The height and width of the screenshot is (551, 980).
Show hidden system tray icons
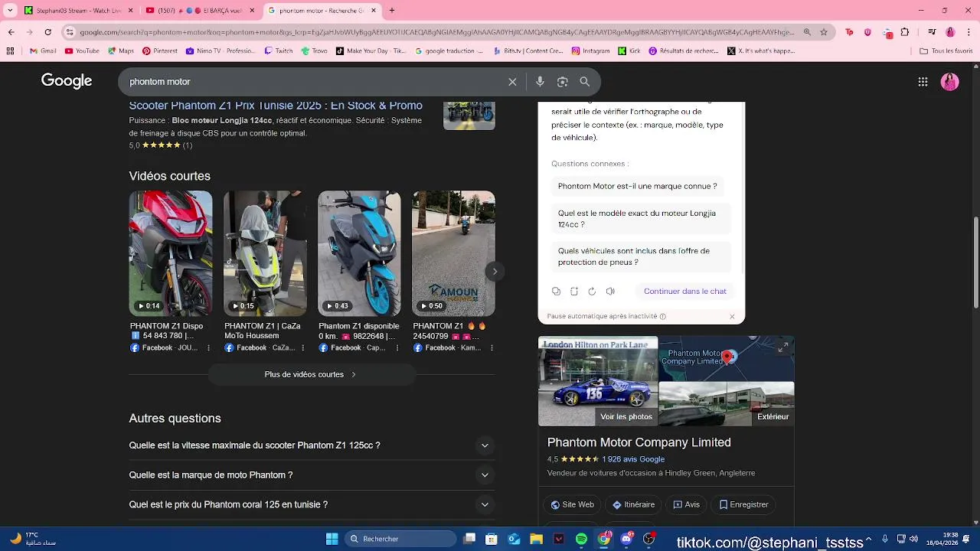point(868,539)
